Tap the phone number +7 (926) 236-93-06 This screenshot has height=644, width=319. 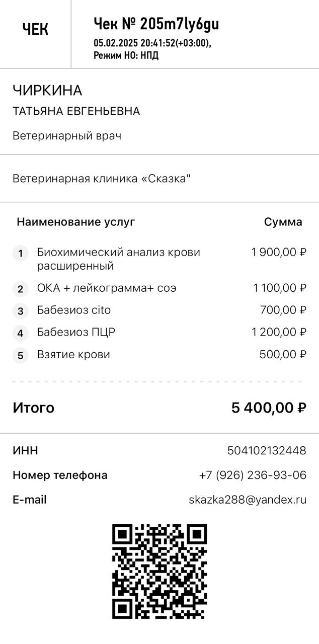click(253, 475)
